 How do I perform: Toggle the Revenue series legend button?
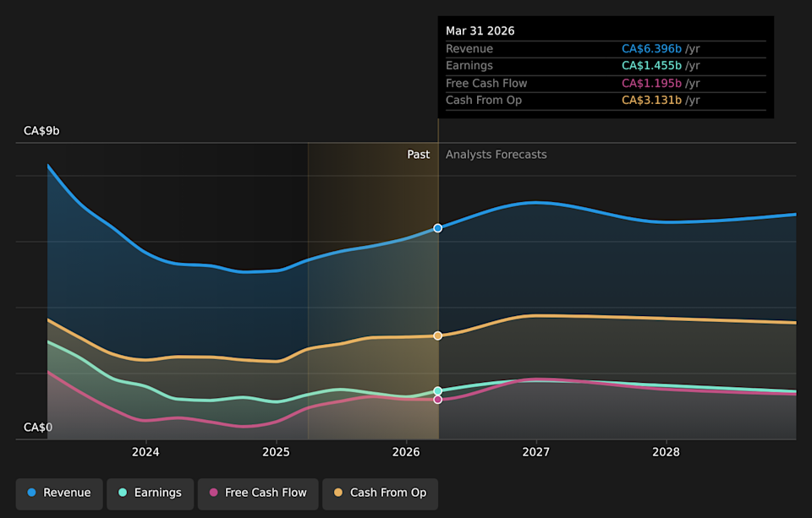59,493
